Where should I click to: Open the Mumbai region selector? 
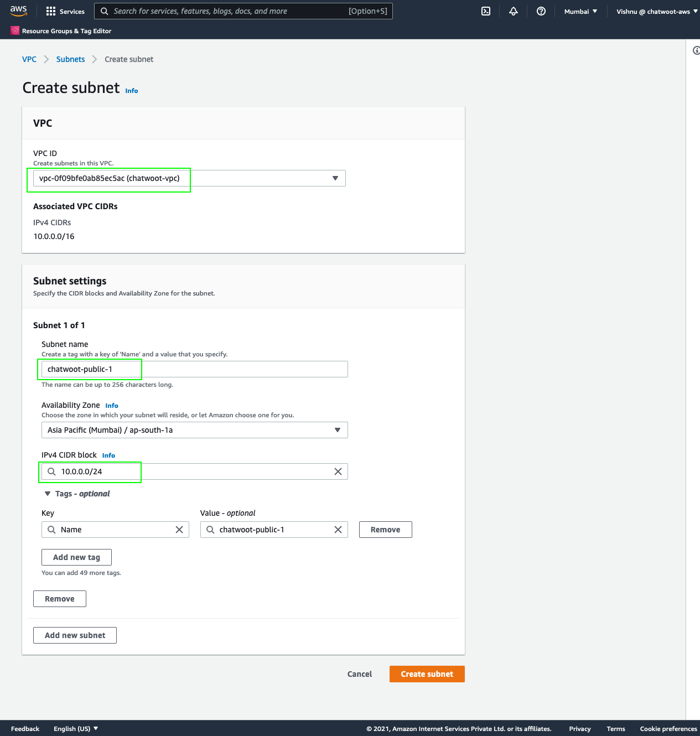(580, 11)
